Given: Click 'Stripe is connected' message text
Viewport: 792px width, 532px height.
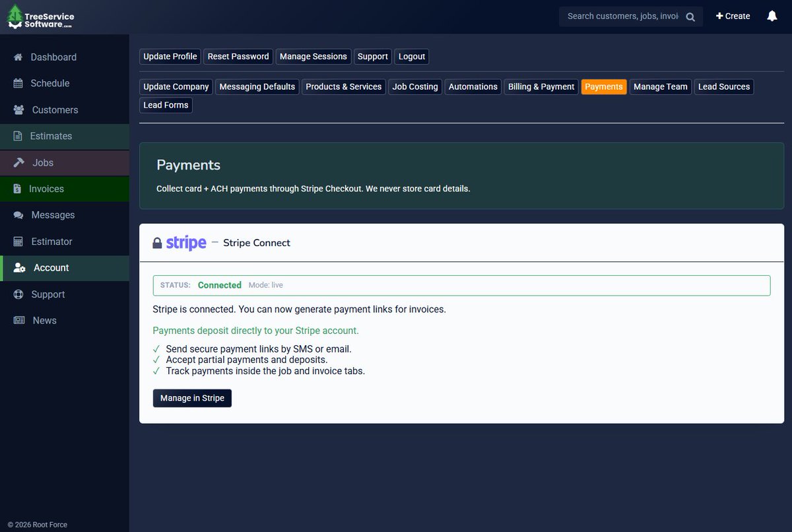Looking at the screenshot, I should 299,309.
